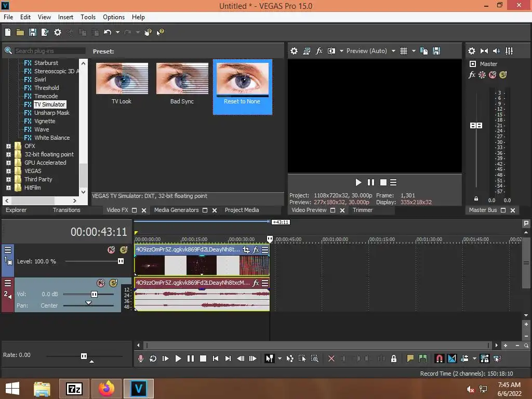Viewport: 532px width, 399px height.
Task: Open Video Preview project settings gear
Action: (294, 51)
